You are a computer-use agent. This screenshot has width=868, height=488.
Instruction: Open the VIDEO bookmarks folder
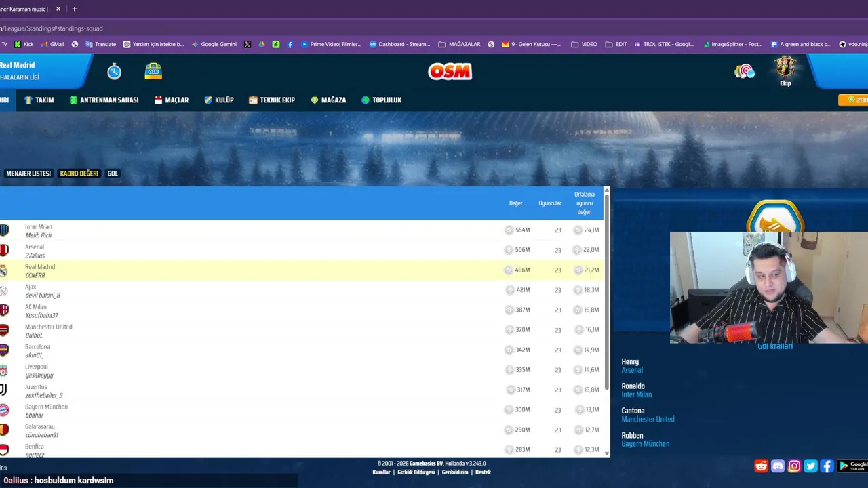pos(584,44)
